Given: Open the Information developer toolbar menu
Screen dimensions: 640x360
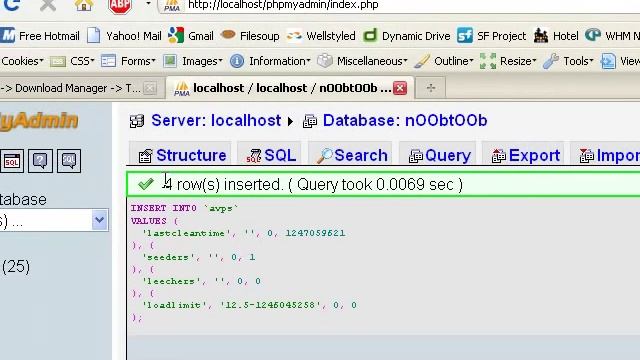Looking at the screenshot, I should point(280,61).
